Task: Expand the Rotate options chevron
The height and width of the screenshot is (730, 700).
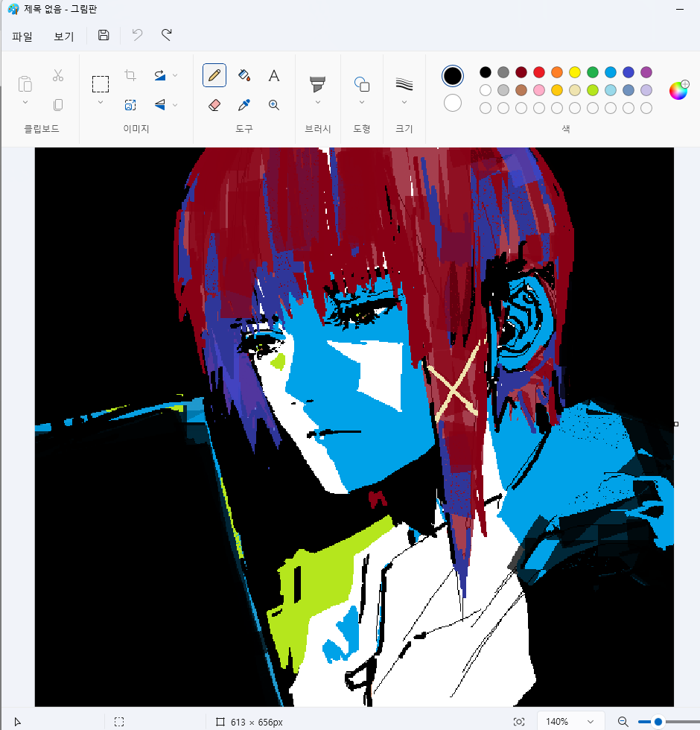Action: (x=175, y=75)
